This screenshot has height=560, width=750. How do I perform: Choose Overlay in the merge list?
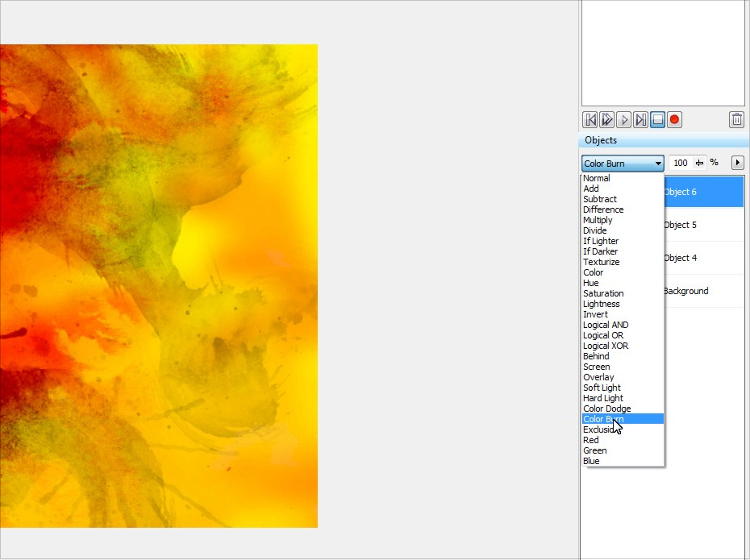[598, 377]
